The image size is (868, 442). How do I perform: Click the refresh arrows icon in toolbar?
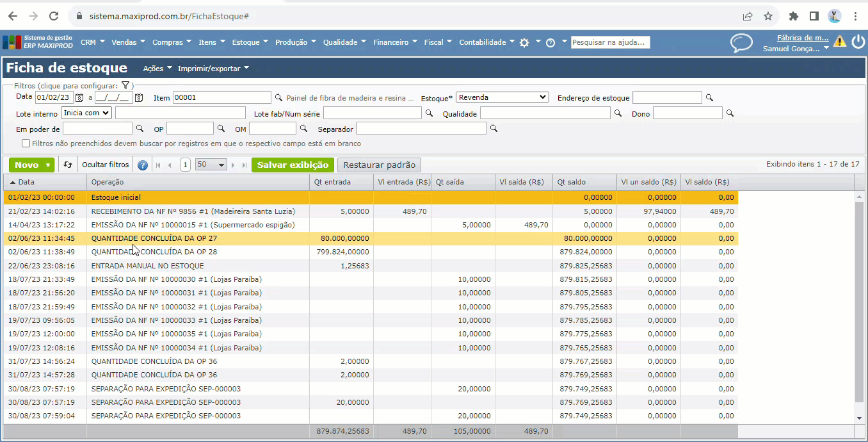point(68,165)
